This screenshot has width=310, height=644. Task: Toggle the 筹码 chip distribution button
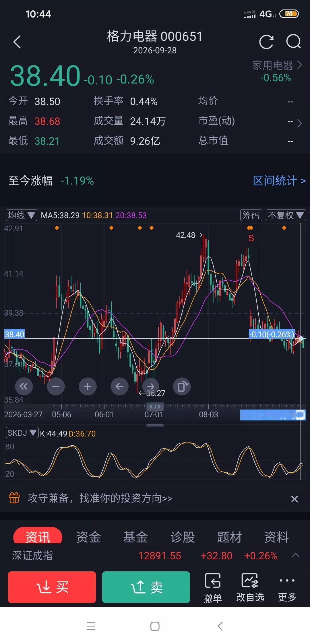click(x=251, y=215)
